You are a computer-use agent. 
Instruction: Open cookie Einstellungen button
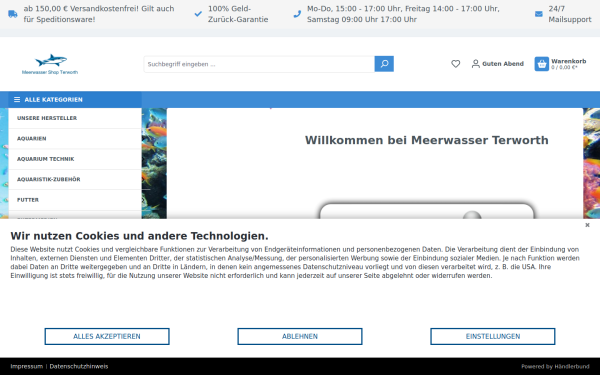pos(492,336)
